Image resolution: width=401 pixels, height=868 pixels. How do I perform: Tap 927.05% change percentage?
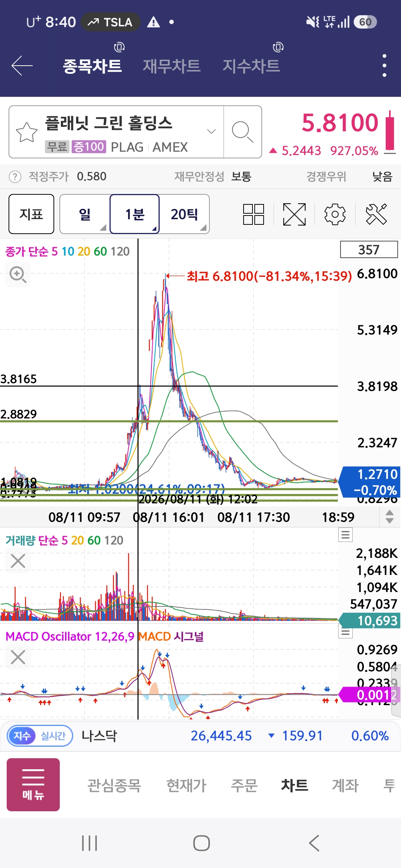tap(354, 151)
